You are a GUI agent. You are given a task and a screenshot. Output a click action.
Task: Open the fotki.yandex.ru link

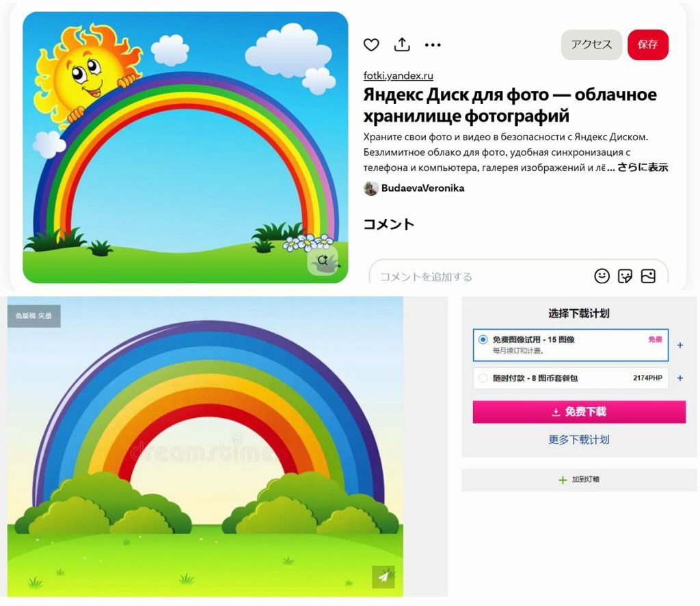(399, 76)
